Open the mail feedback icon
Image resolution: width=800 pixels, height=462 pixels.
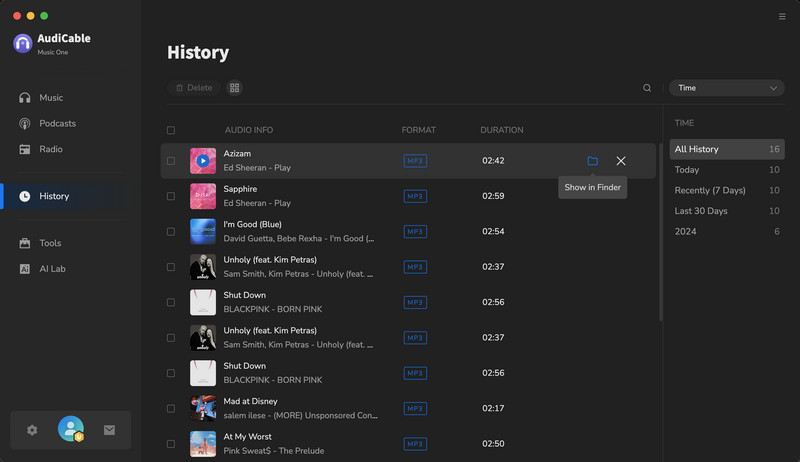pos(109,430)
